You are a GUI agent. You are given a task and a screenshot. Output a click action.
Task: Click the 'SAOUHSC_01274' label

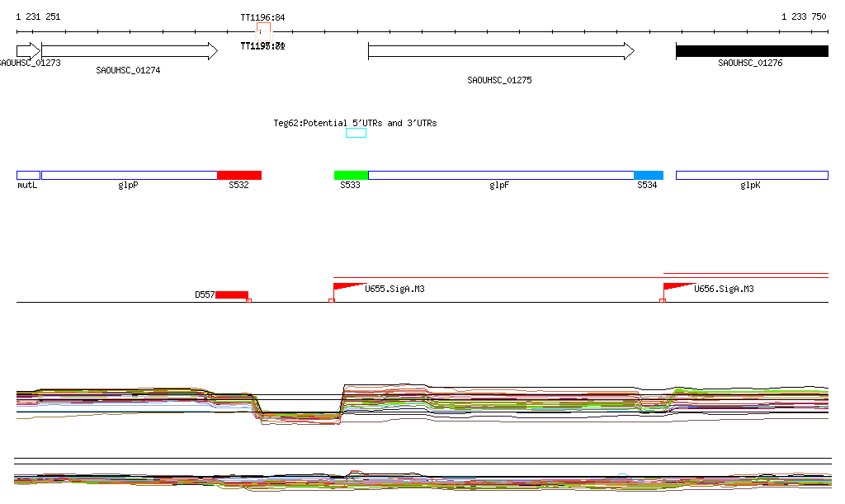(128, 71)
